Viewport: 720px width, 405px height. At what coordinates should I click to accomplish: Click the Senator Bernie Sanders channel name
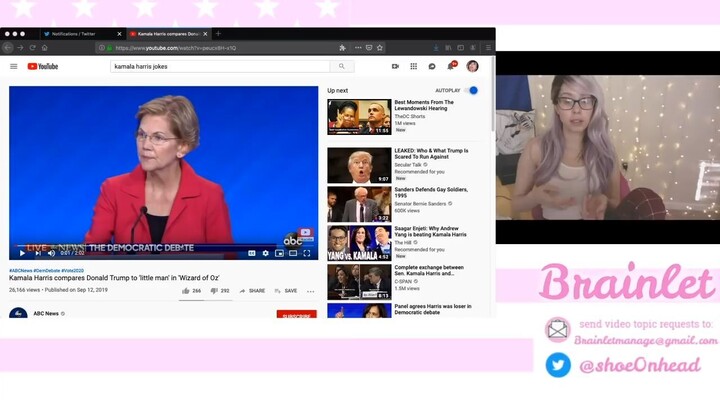pyautogui.click(x=420, y=203)
